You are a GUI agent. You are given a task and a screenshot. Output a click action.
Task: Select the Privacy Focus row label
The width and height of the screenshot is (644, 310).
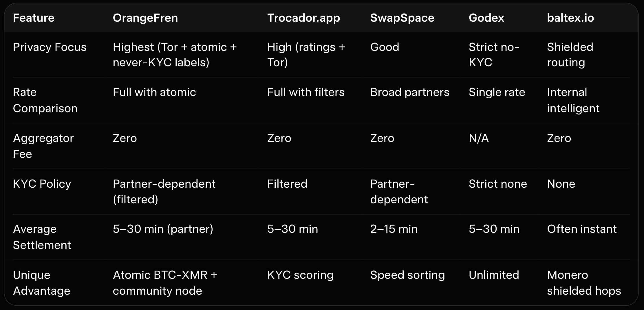50,47
